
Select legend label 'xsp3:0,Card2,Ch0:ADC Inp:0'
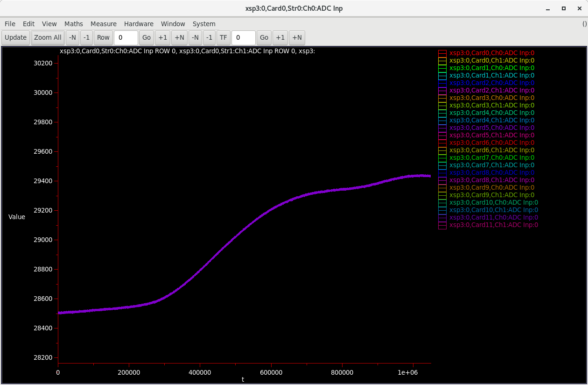click(x=492, y=83)
